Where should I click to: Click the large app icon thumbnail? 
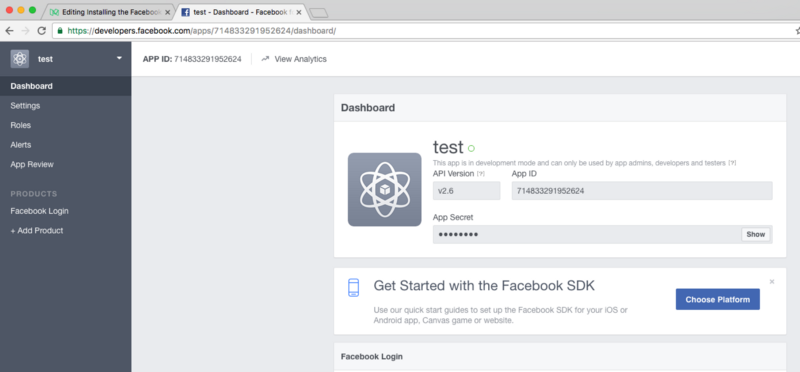tap(385, 189)
